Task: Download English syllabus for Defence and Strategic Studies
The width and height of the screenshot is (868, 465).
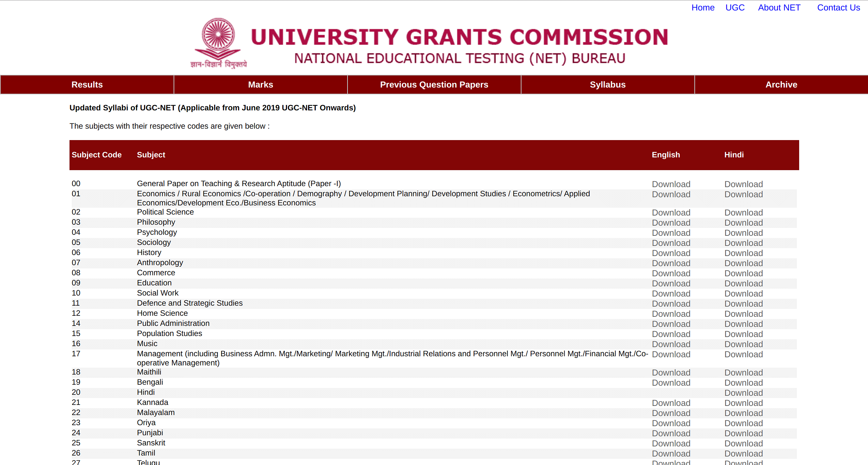Action: [x=671, y=303]
